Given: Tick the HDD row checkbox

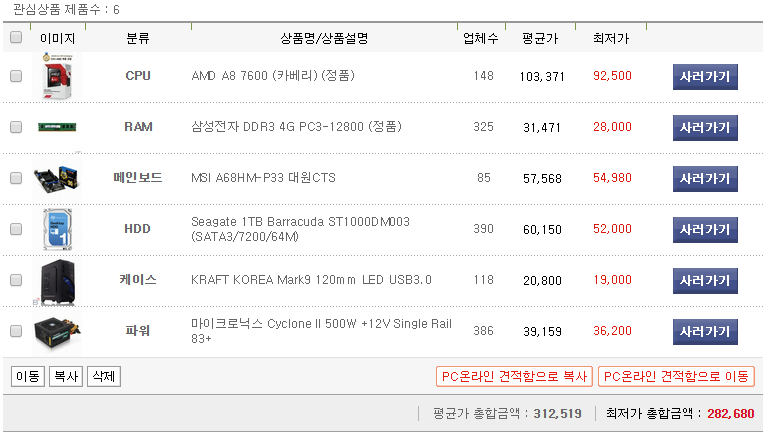Looking at the screenshot, I should coord(16,229).
